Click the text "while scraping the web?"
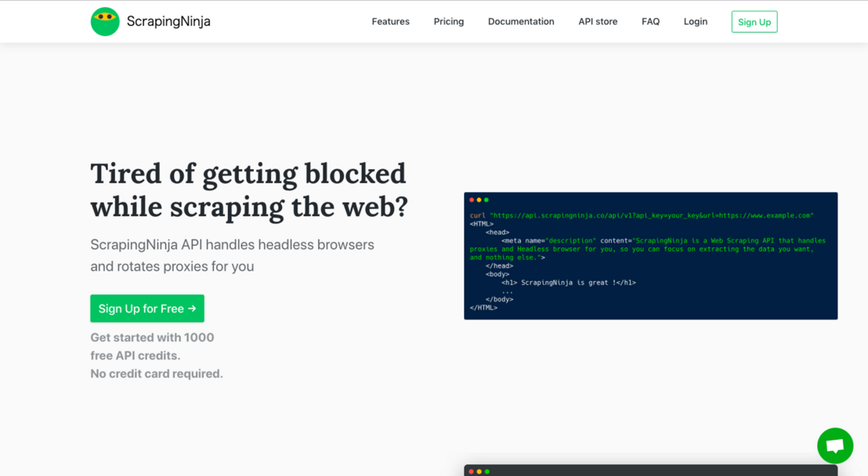 (x=250, y=207)
